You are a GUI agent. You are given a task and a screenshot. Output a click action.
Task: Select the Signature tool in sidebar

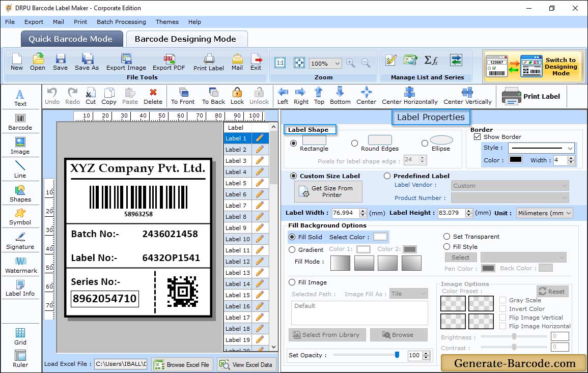20,241
